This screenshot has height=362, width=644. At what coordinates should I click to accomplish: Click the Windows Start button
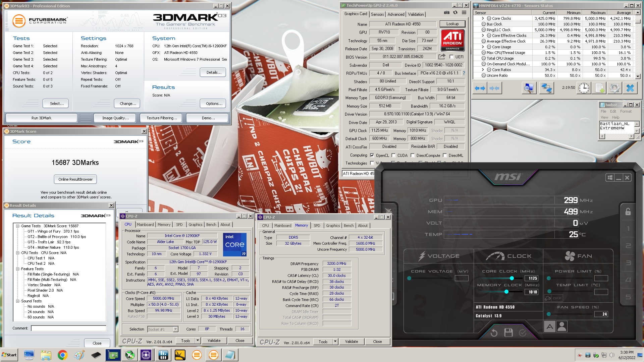coord(9,355)
